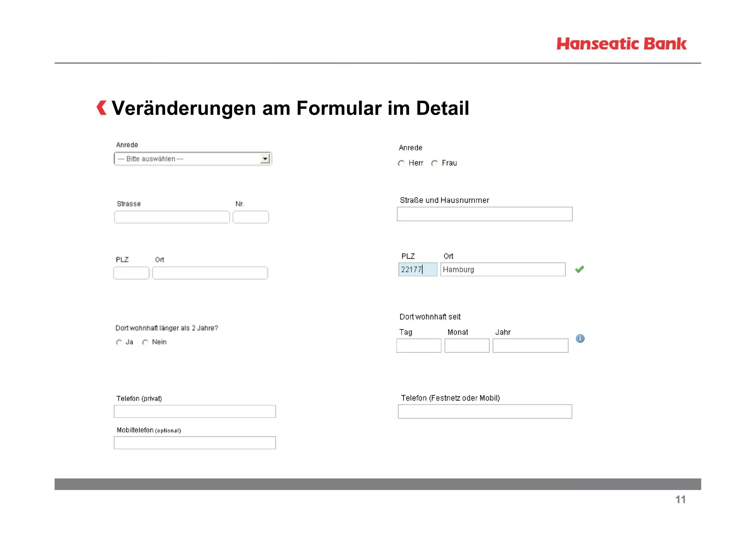This screenshot has height=535, width=756.
Task: Click the red chevron before the title
Action: click(102, 108)
